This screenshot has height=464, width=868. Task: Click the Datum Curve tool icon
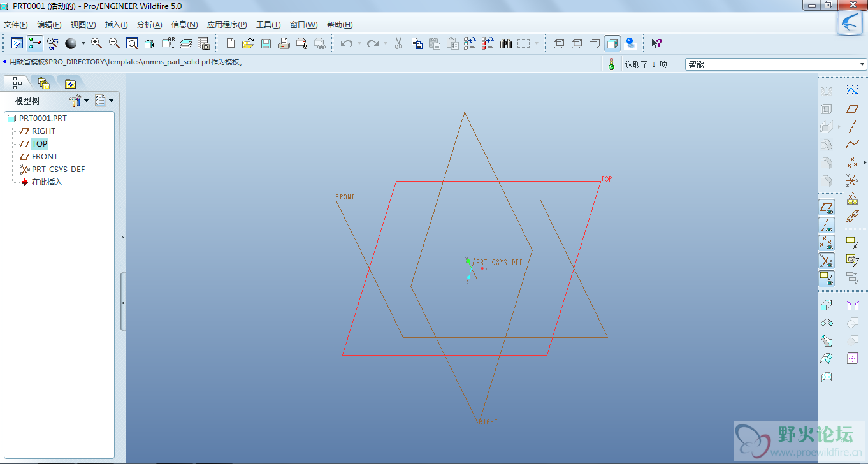(x=852, y=145)
